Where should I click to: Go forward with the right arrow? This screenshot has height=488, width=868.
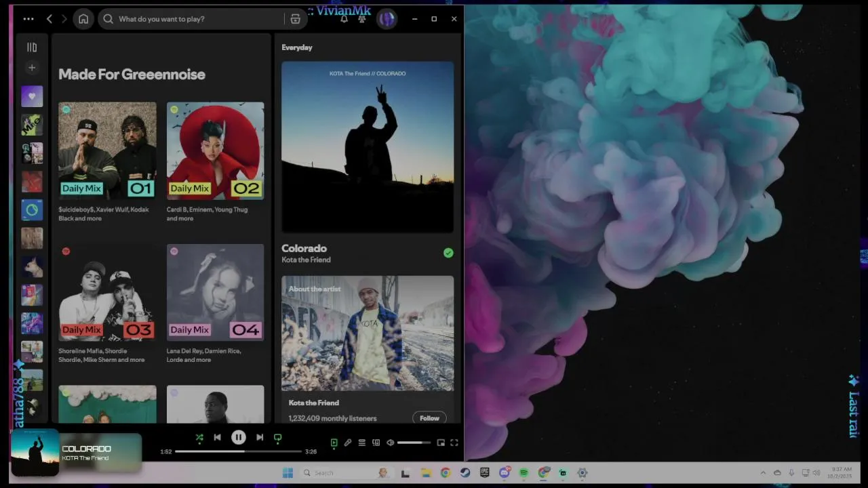(64, 19)
